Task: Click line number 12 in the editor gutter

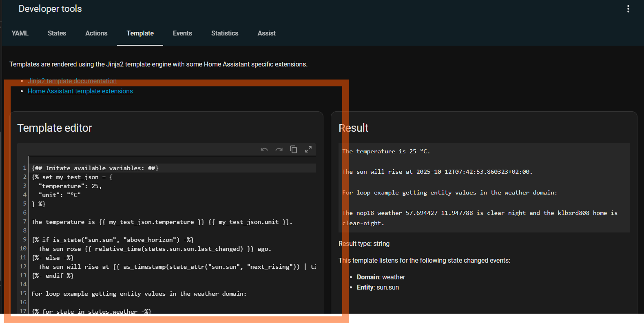Action: tap(23, 267)
